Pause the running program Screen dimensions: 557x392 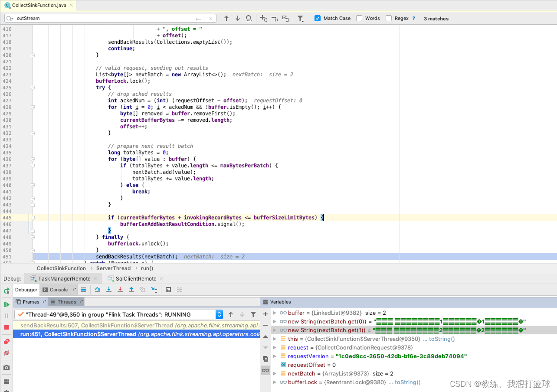7,316
